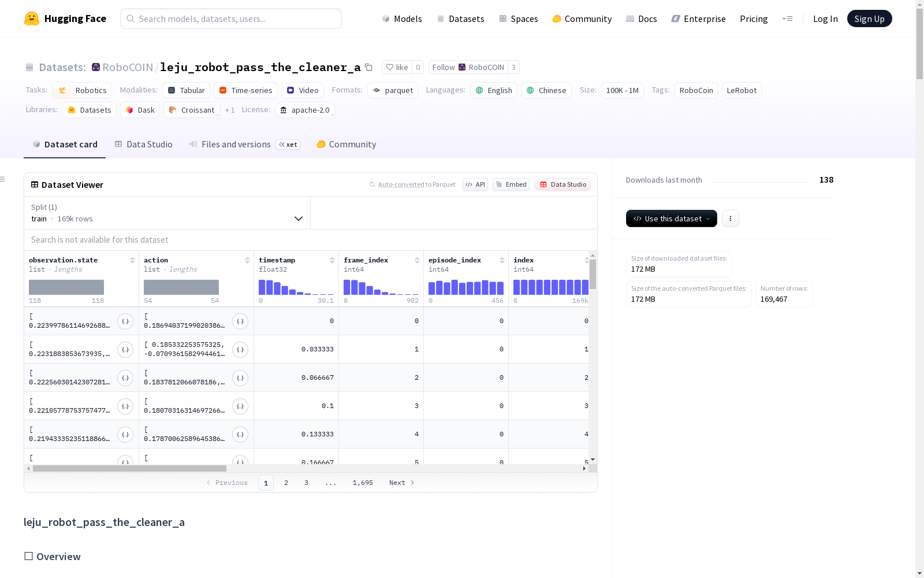Switch to the Dataset card tab

coord(65,144)
